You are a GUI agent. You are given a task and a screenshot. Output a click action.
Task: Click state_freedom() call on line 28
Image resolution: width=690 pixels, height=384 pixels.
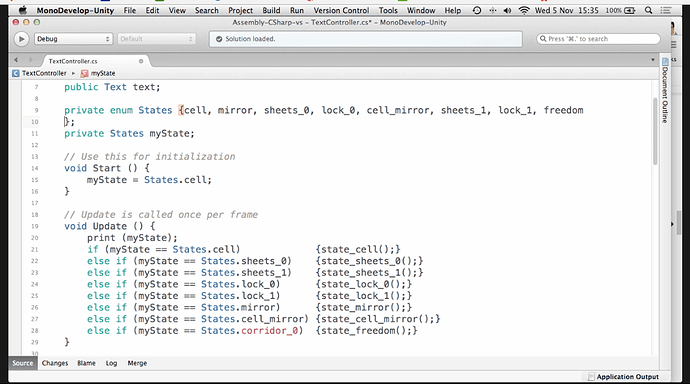pyautogui.click(x=367, y=330)
